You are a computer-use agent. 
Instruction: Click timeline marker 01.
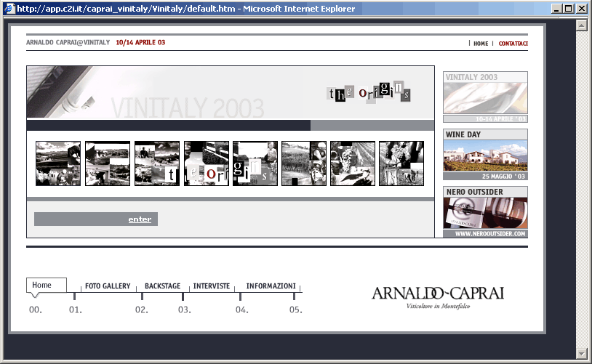[x=75, y=310]
